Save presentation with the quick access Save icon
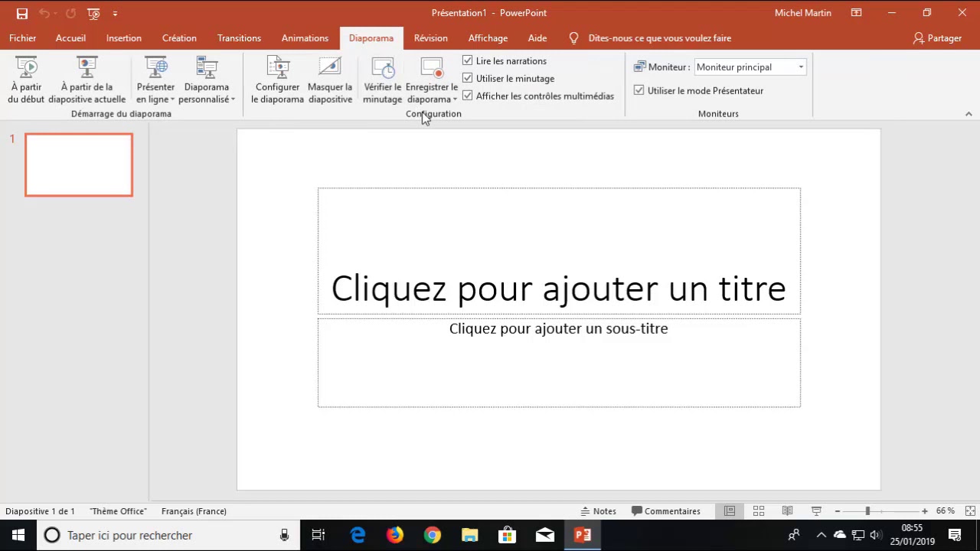Viewport: 980px width, 551px height. [22, 13]
